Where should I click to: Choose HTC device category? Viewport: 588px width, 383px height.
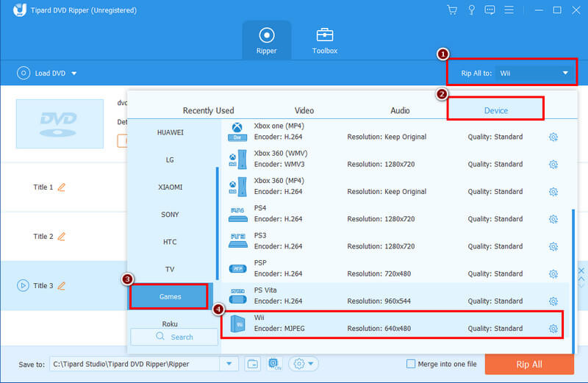(x=171, y=242)
